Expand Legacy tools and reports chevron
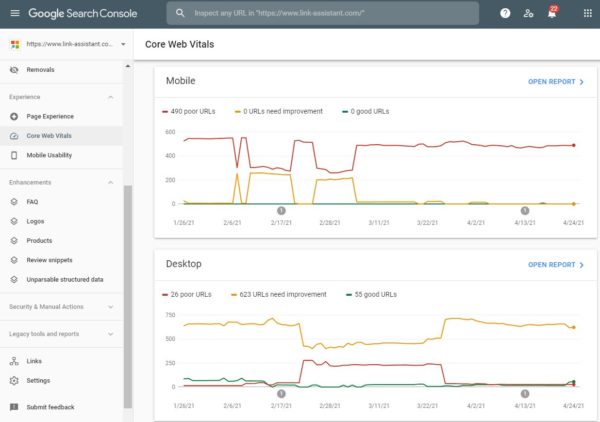The width and height of the screenshot is (600, 422). coord(111,334)
